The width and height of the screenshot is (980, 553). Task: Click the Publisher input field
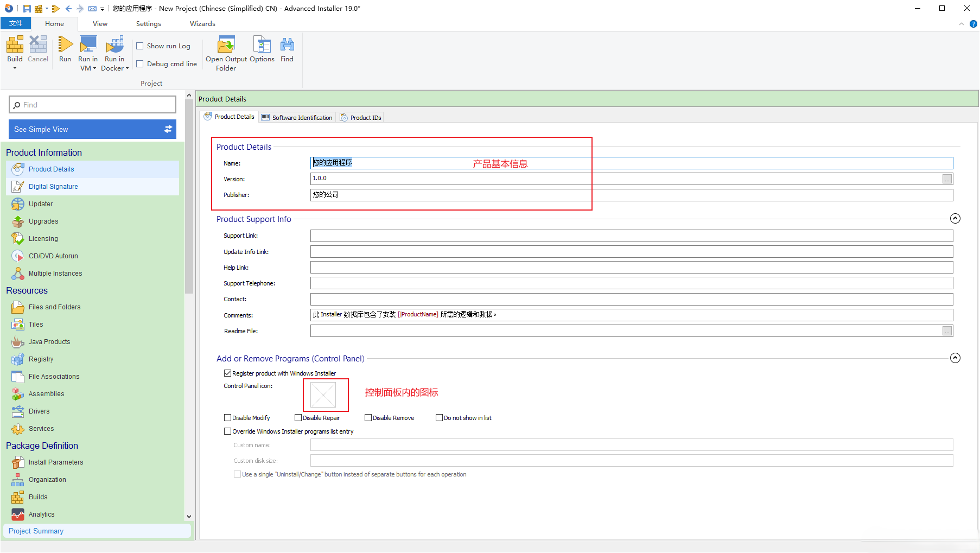632,195
